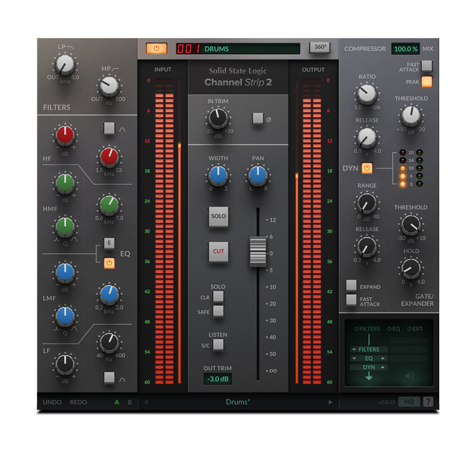
Task: Click the green HMF gain knob
Action: 65,183
